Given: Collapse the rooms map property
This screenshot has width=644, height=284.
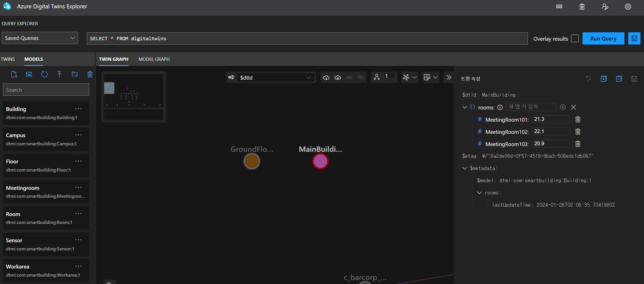Looking at the screenshot, I should click(465, 107).
